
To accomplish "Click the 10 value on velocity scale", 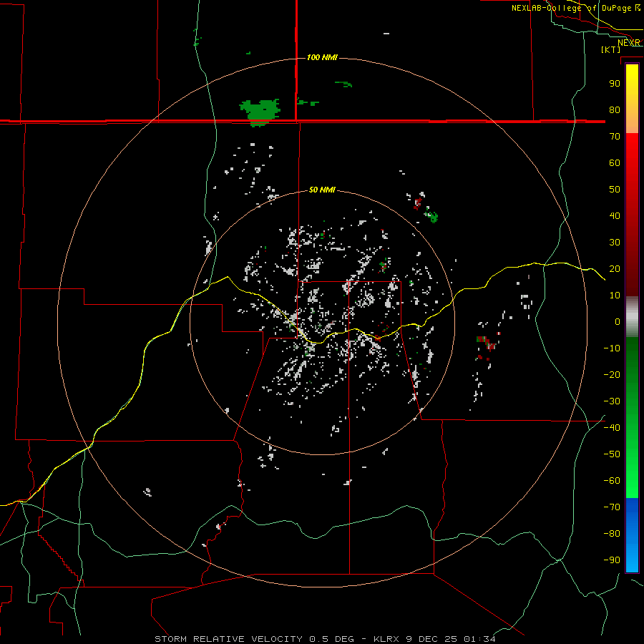I will (615, 296).
